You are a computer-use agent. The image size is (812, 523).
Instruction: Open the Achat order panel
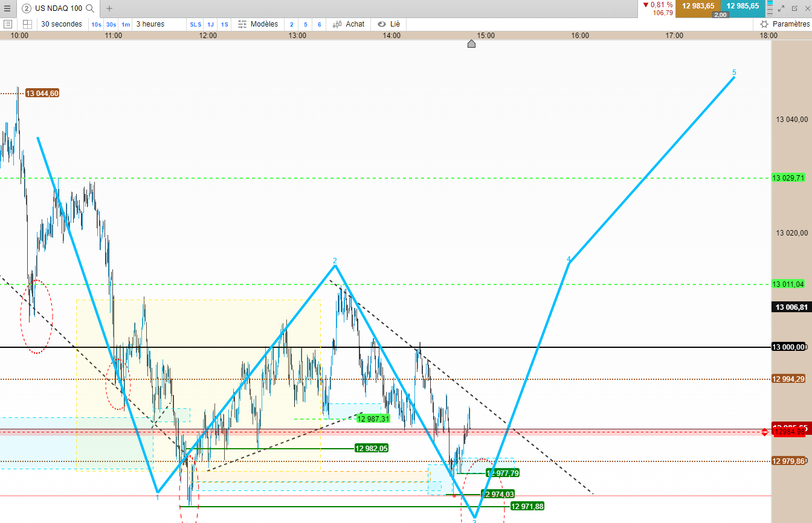click(x=349, y=24)
